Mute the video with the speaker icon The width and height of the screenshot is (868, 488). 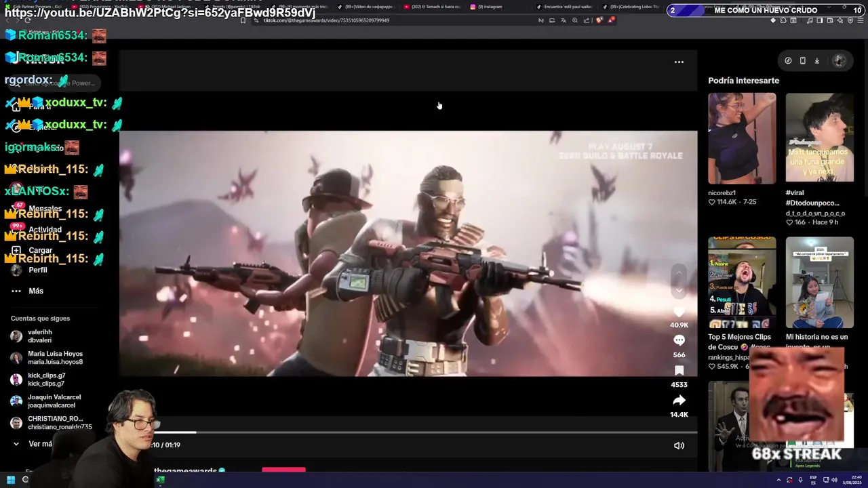[x=679, y=445]
